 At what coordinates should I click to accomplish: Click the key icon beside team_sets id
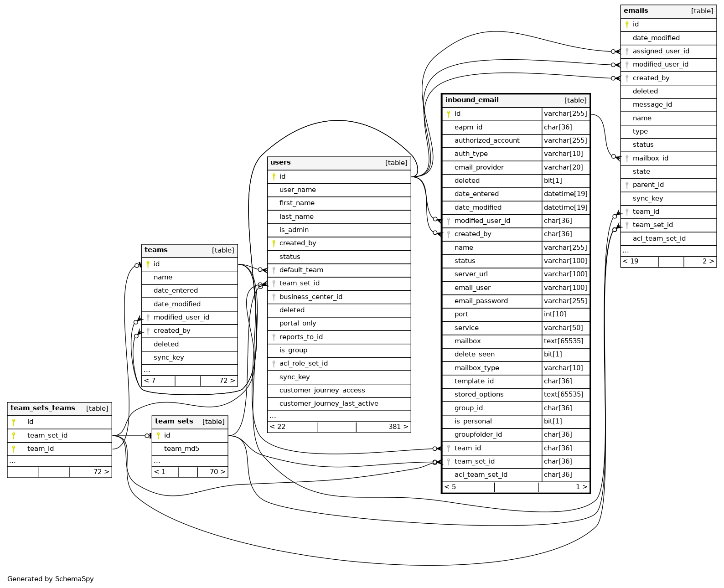coord(158,436)
